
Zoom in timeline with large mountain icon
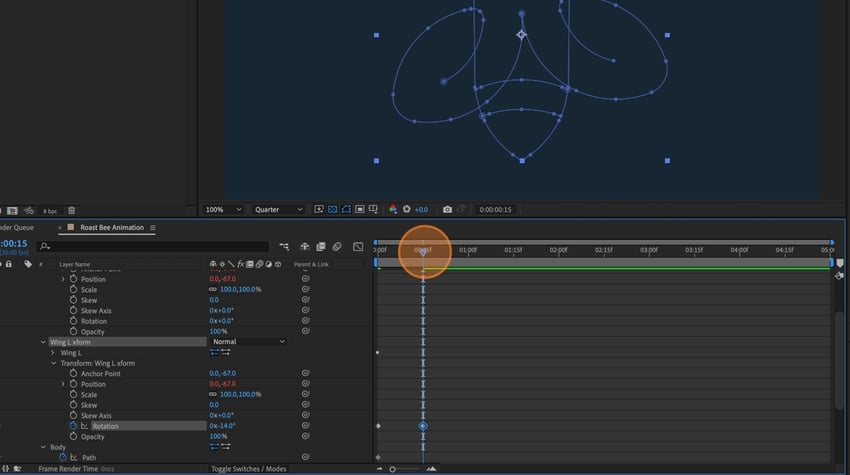(431, 469)
